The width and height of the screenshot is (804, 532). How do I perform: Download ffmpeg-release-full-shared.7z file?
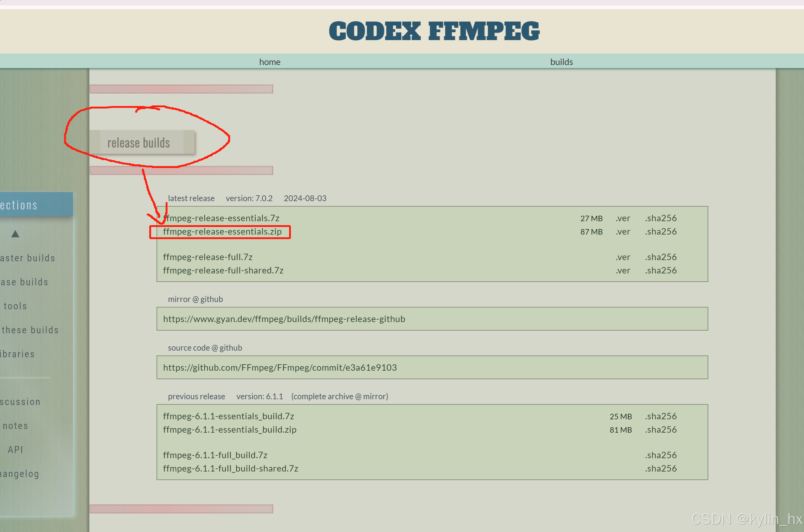click(223, 270)
